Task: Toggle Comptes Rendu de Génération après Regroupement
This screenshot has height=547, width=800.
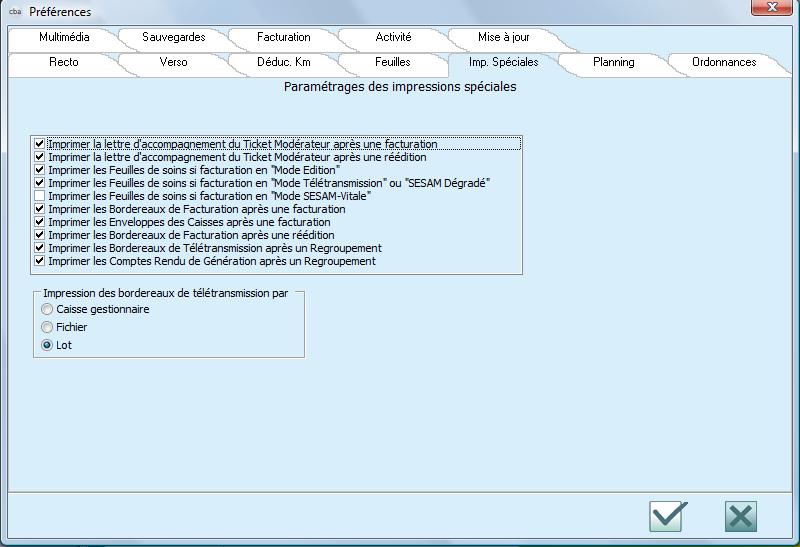Action: pyautogui.click(x=39, y=261)
